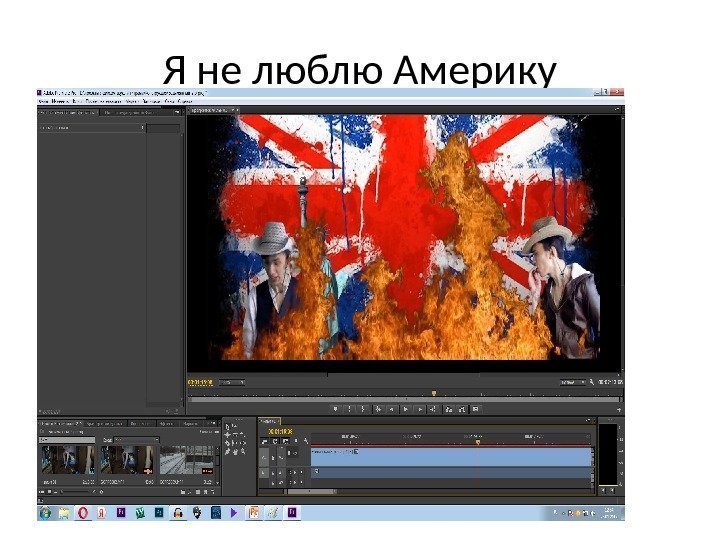This screenshot has width=720, height=540.
Task: Open the Marker (Маркер) menu
Action: tap(131, 101)
